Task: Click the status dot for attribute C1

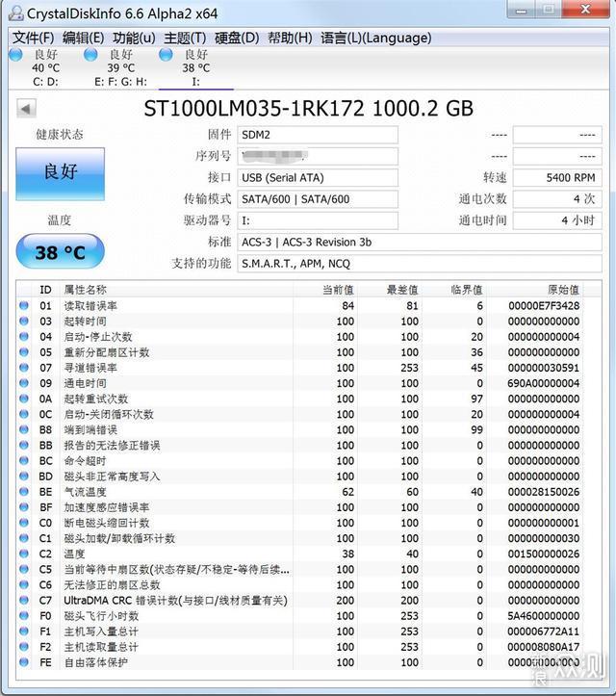Action: tap(24, 538)
